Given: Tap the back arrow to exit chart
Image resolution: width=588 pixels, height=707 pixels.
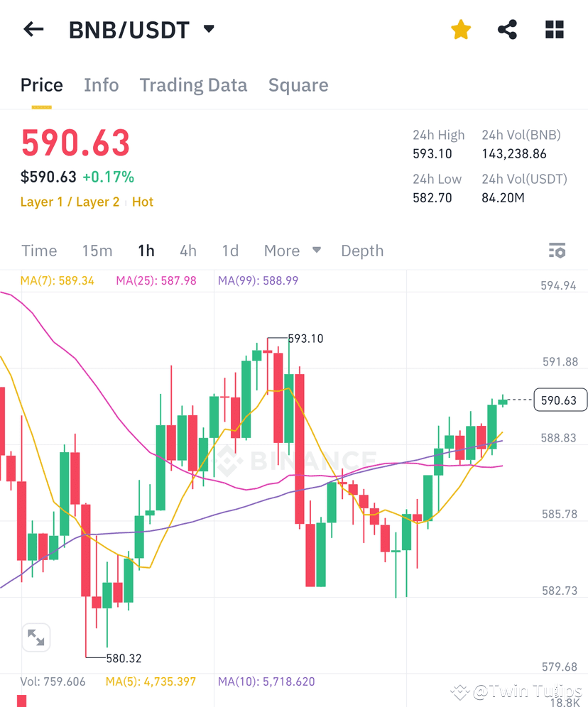Looking at the screenshot, I should coord(33,29).
